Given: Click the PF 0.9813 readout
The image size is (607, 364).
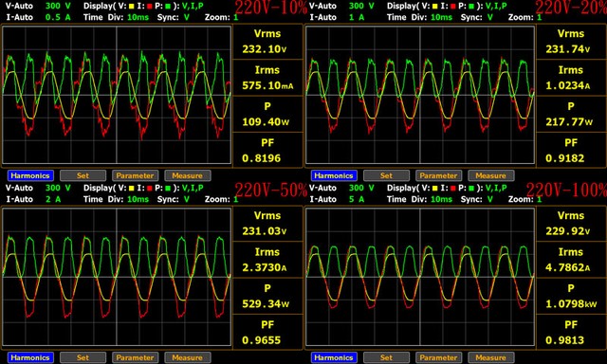Looking at the screenshot, I should (571, 333).
